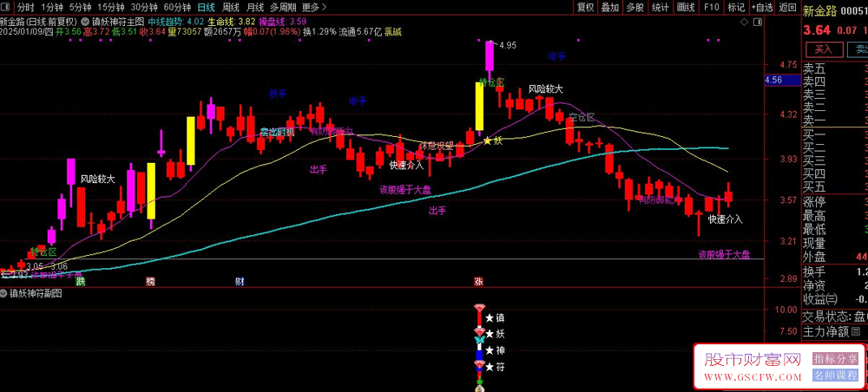Click the 新金路 stock name in side panel
Image resolution: width=868 pixels, height=392 pixels.
click(x=819, y=10)
